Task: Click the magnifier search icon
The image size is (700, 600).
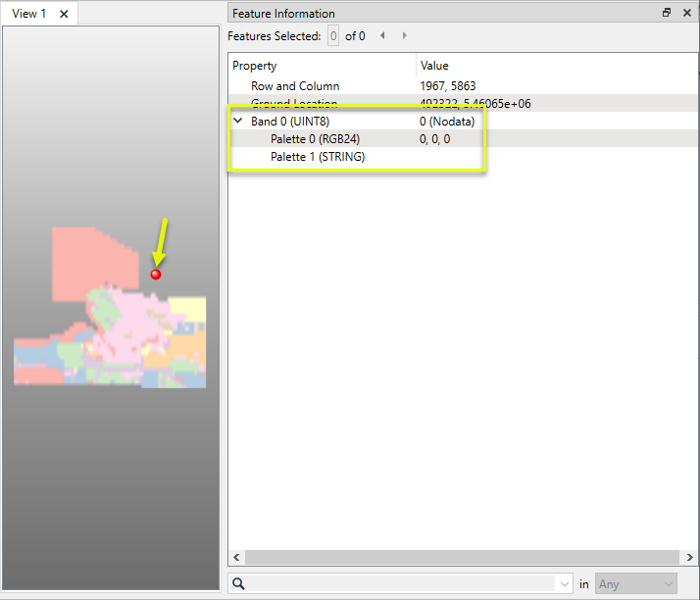Action: (239, 584)
